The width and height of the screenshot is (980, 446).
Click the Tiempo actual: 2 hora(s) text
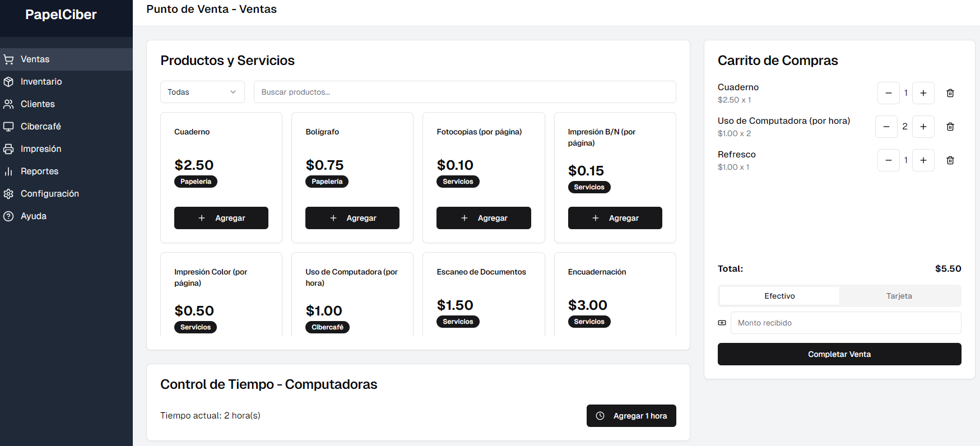(x=210, y=416)
